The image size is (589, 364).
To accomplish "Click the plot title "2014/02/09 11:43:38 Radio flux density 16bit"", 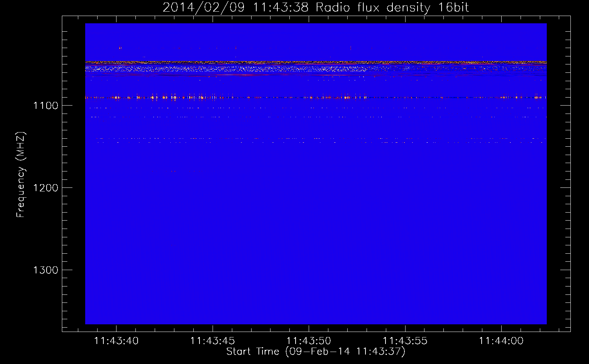I will pyautogui.click(x=316, y=7).
